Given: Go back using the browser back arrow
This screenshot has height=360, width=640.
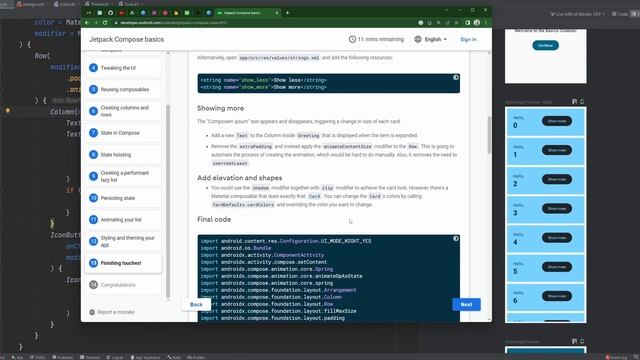Looking at the screenshot, I should click(x=87, y=23).
